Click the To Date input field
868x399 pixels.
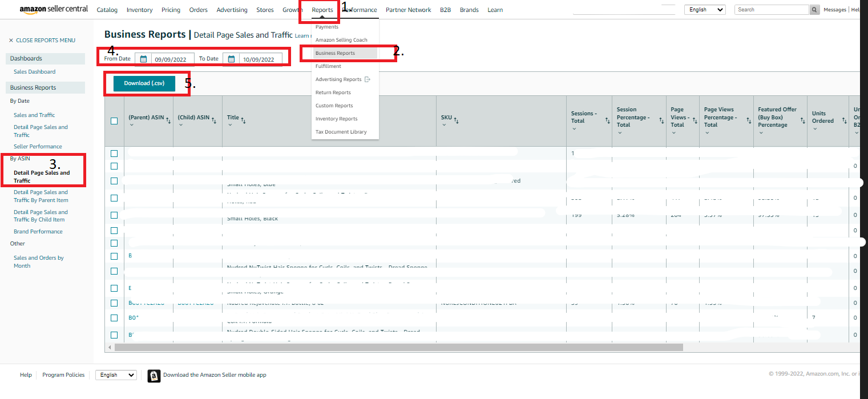tap(261, 59)
